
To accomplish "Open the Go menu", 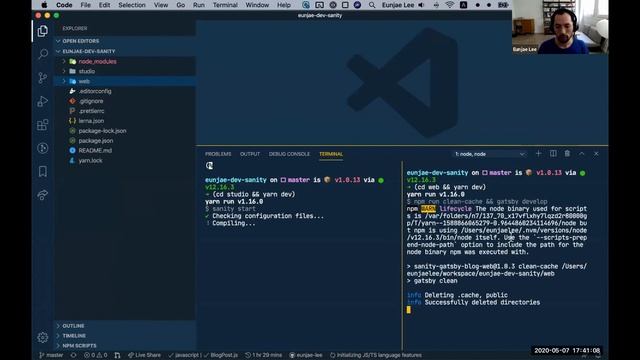I will point(181,5).
